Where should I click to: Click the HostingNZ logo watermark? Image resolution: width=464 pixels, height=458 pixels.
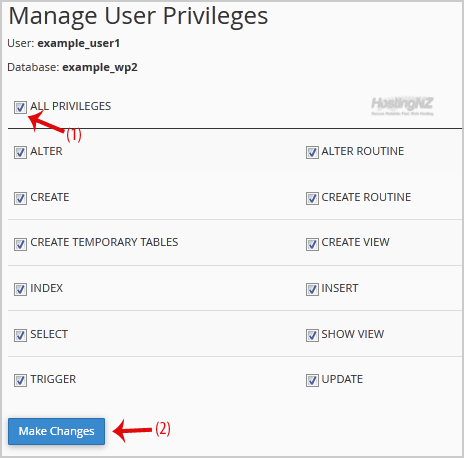402,106
